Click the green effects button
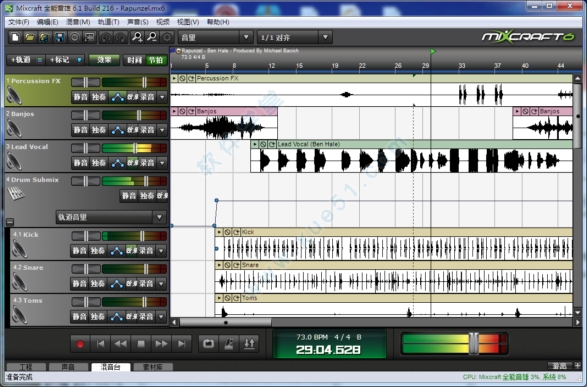The height and width of the screenshot is (387, 587). pos(104,60)
